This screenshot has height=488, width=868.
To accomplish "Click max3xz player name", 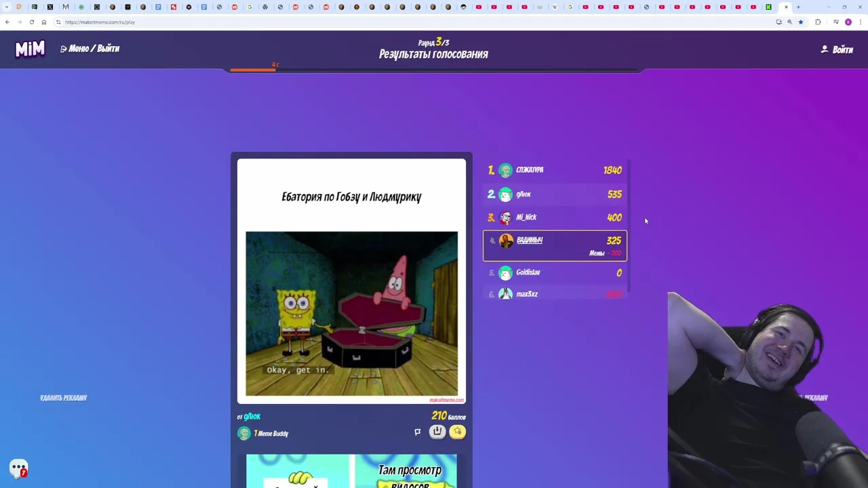I will point(527,294).
